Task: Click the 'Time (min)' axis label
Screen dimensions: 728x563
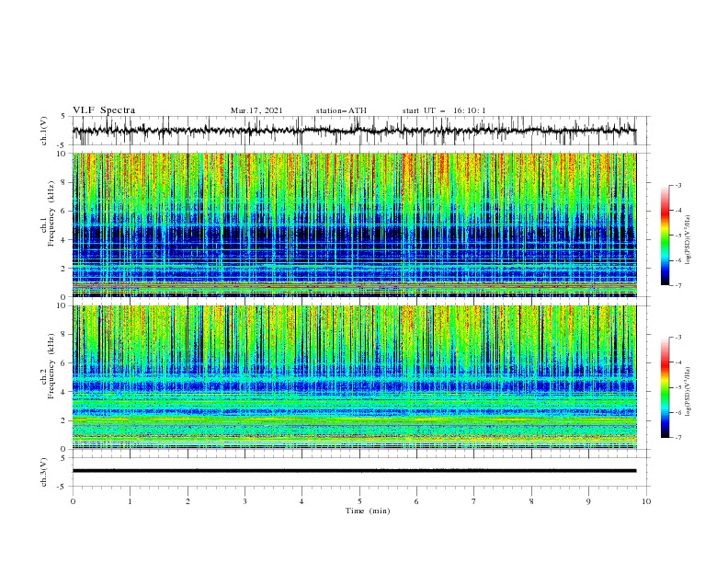Action: coord(368,511)
